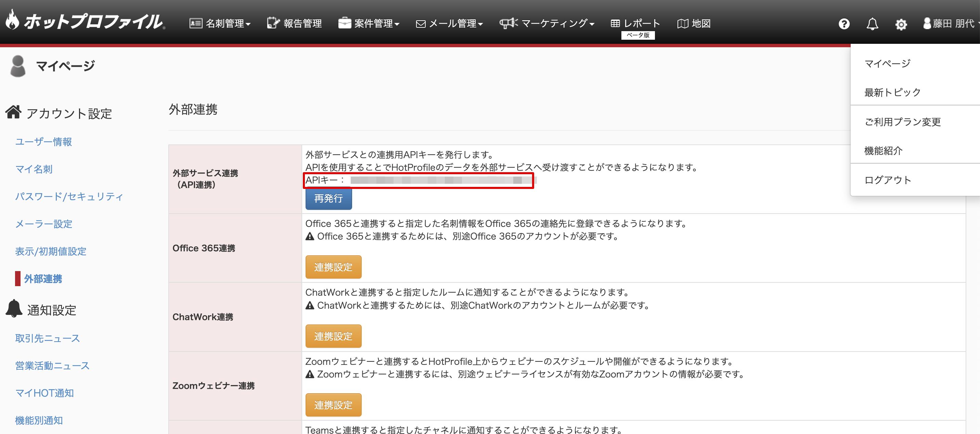This screenshot has width=980, height=434.
Task: Click the 地図 map icon
Action: (683, 24)
